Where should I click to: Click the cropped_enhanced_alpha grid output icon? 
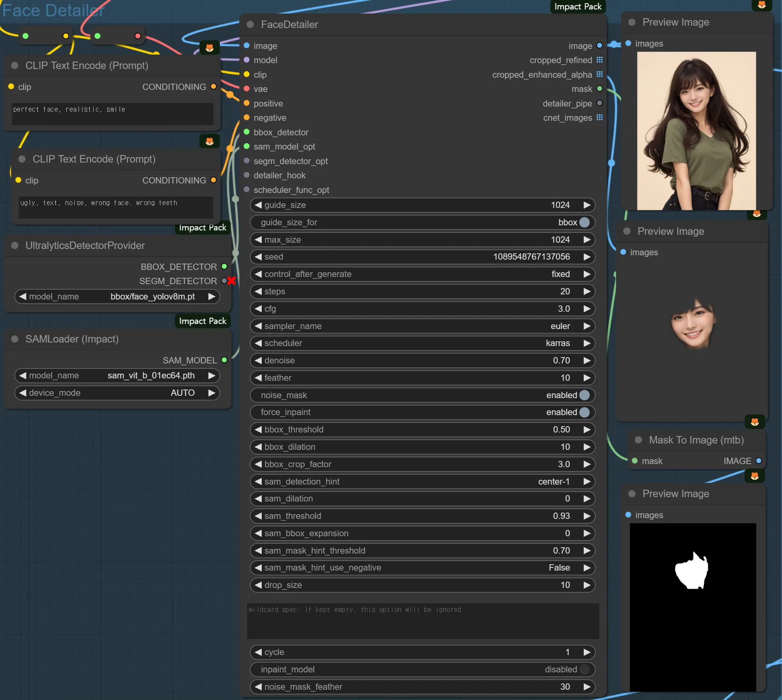(x=600, y=75)
